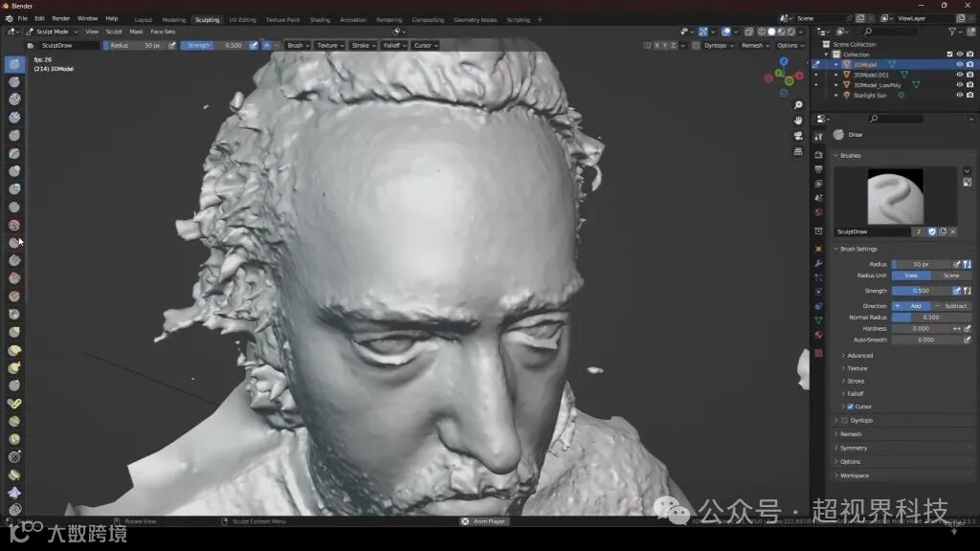
Task: Expand the Symmetry panel
Action: tap(853, 448)
